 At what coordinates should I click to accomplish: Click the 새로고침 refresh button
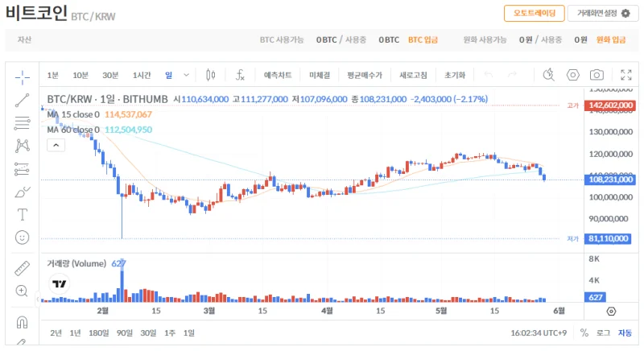(413, 75)
